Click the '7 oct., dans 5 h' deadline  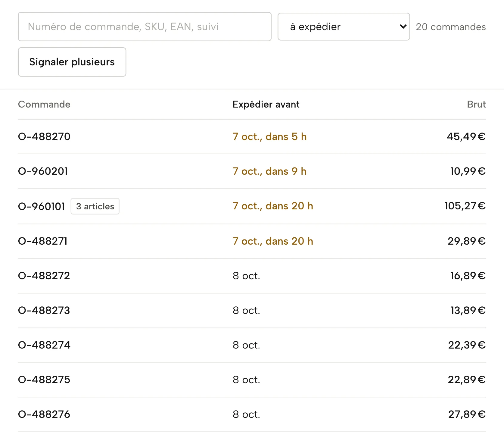[x=269, y=136]
